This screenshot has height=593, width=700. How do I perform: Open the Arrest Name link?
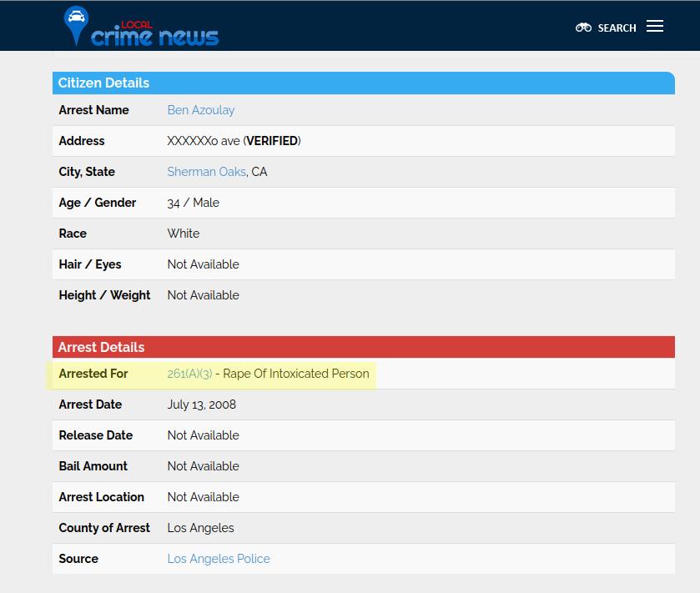click(201, 110)
